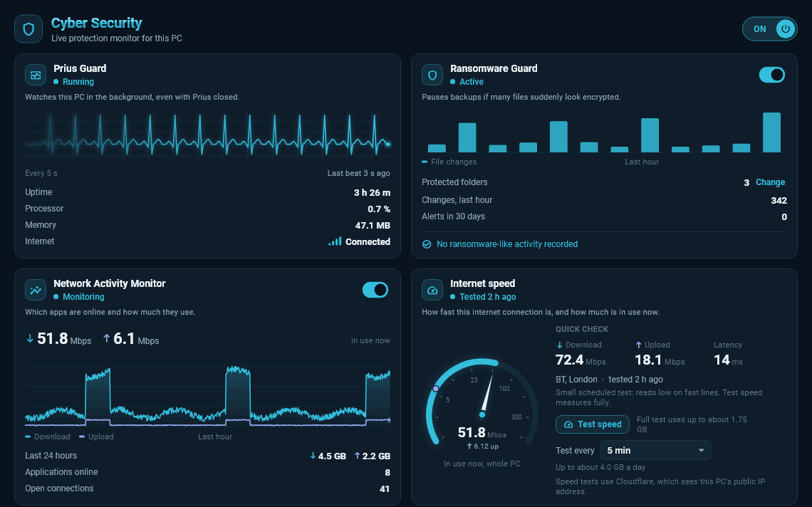Click the "18.1" Mbps upload result
Viewport: 812px width, 507px height.
648,360
